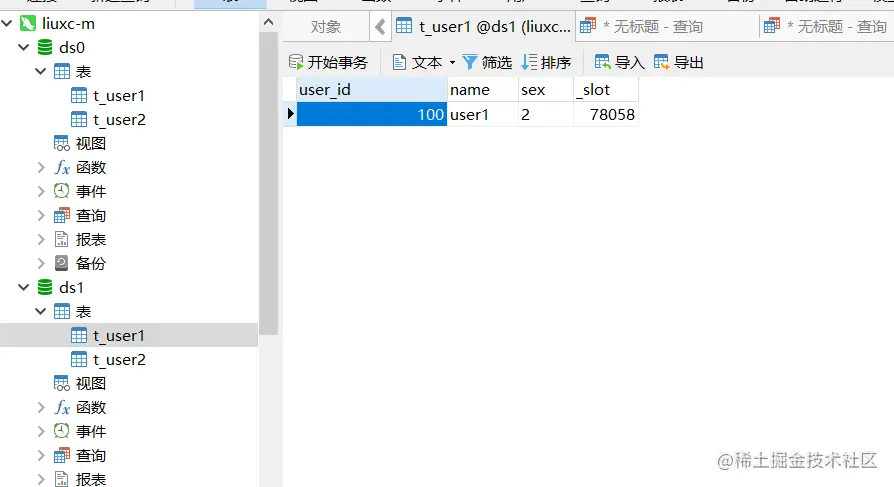
Task: Click the ds0 database cylinder icon
Action: coord(44,47)
